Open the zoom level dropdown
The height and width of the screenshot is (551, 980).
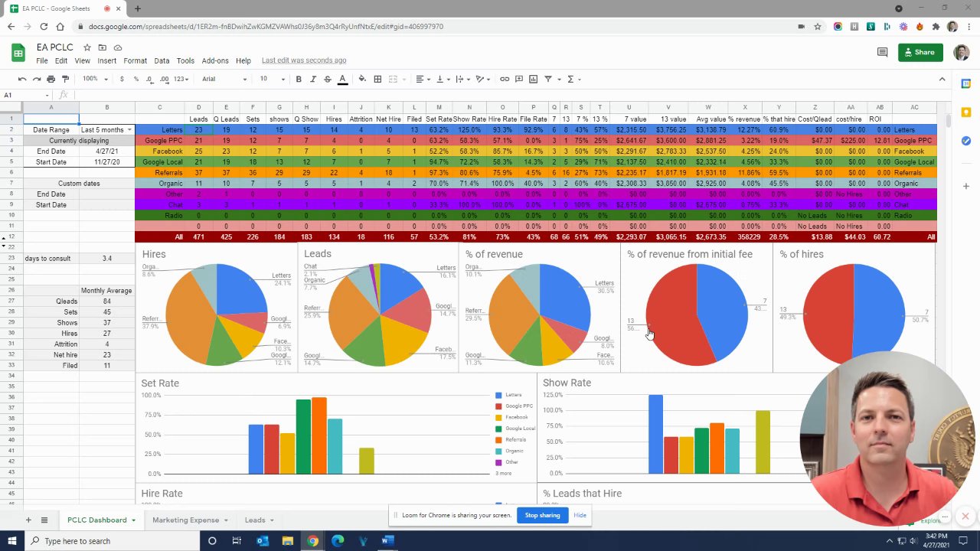[94, 79]
